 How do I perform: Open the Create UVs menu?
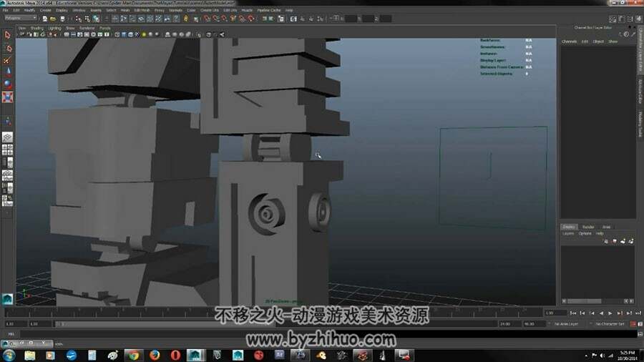click(210, 10)
